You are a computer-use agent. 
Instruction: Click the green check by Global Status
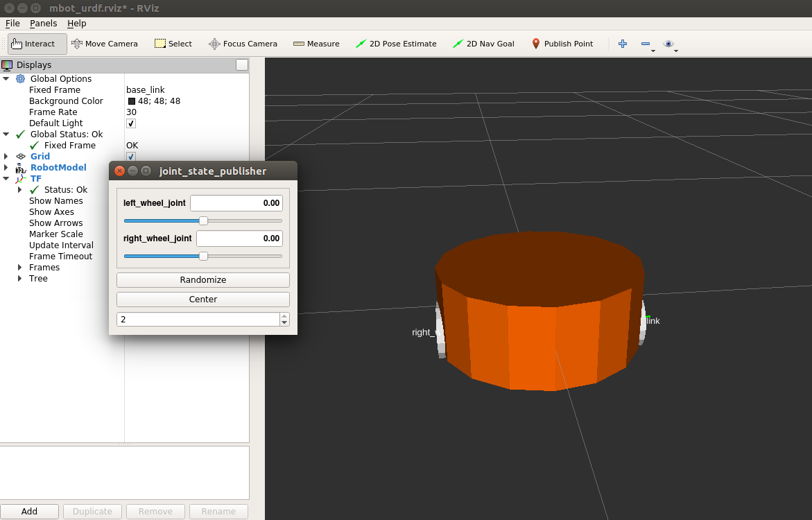pos(20,135)
